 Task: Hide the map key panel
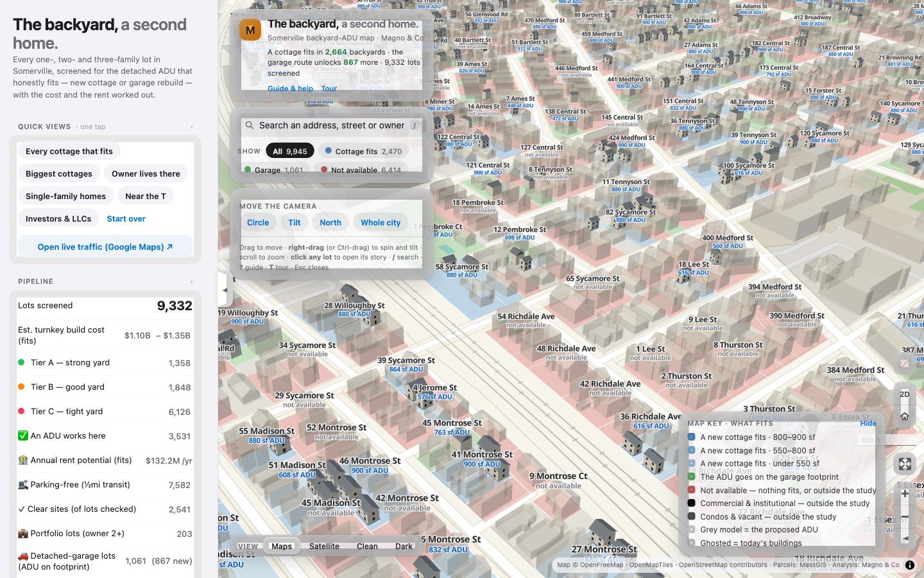click(868, 423)
